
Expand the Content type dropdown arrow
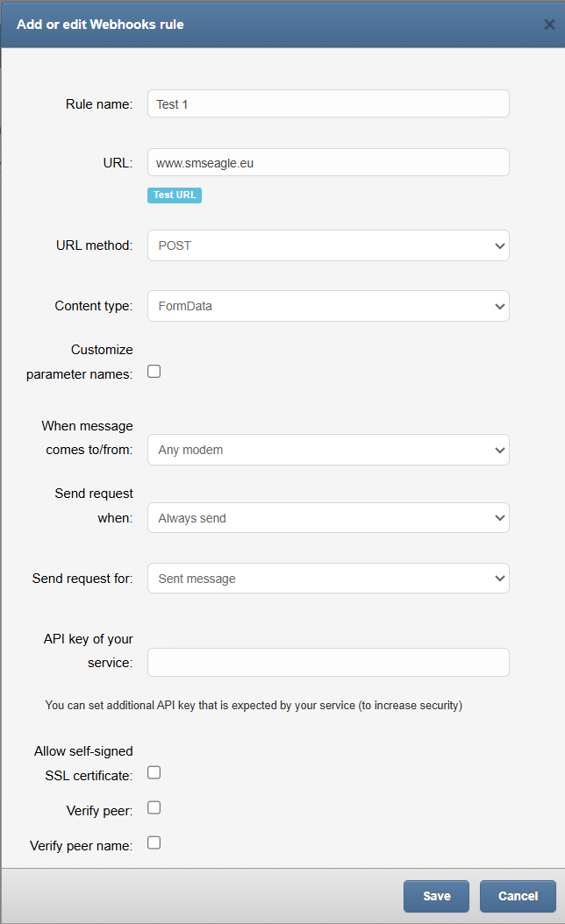(499, 307)
